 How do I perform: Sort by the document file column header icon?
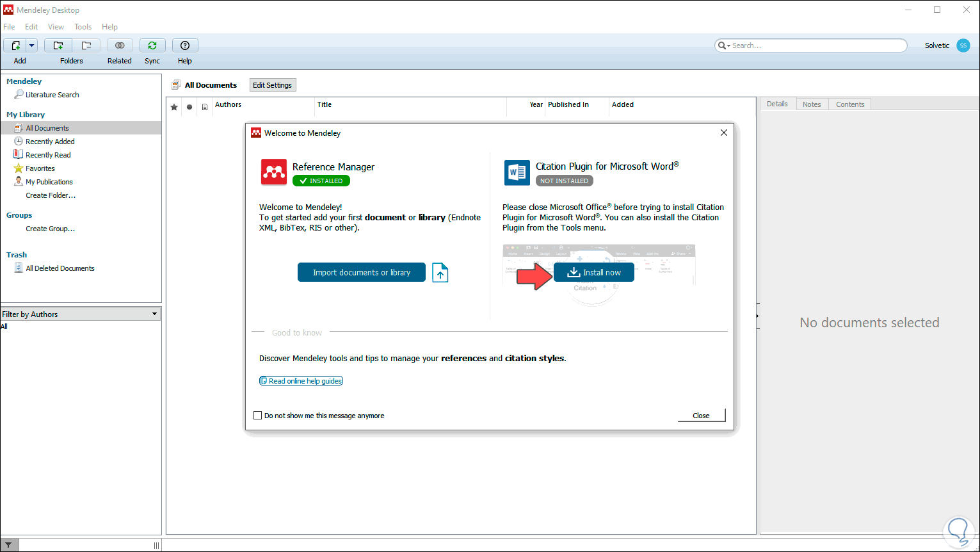pos(205,107)
